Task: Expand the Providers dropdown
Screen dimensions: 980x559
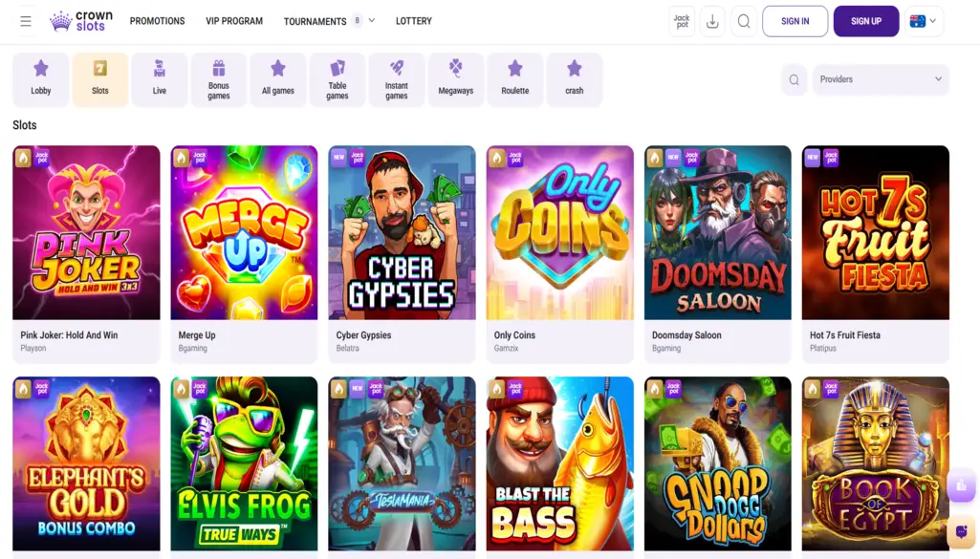Action: pyautogui.click(x=880, y=79)
